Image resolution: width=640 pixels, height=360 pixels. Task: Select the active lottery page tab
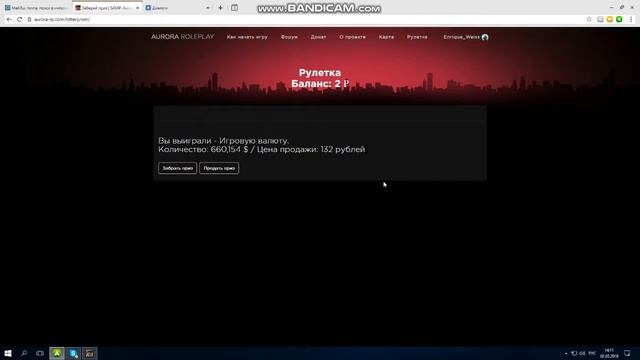pyautogui.click(x=107, y=8)
